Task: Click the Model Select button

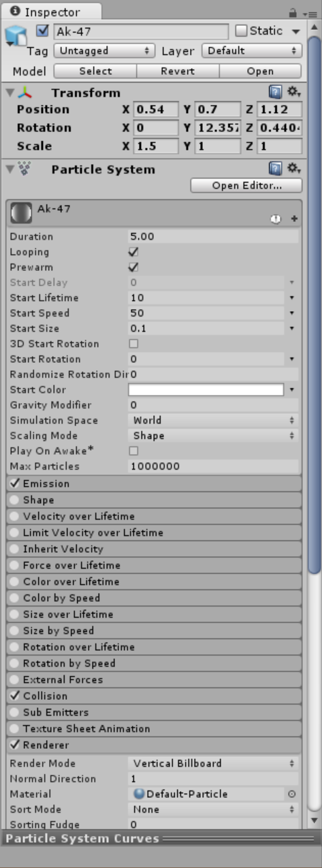Action: (x=95, y=71)
